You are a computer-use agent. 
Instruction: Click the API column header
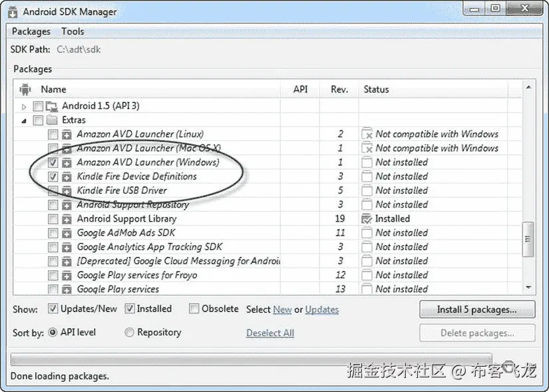[x=300, y=89]
